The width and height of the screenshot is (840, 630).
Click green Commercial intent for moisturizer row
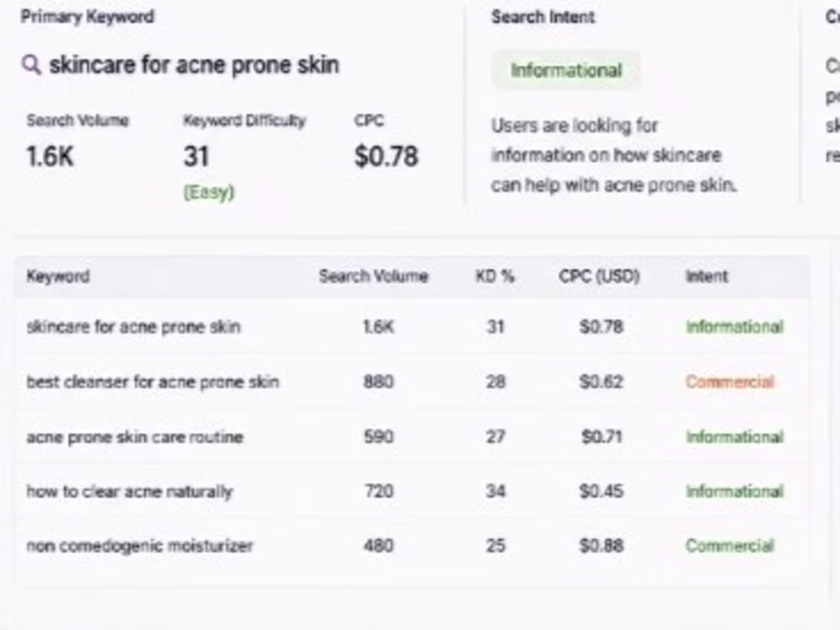(730, 546)
